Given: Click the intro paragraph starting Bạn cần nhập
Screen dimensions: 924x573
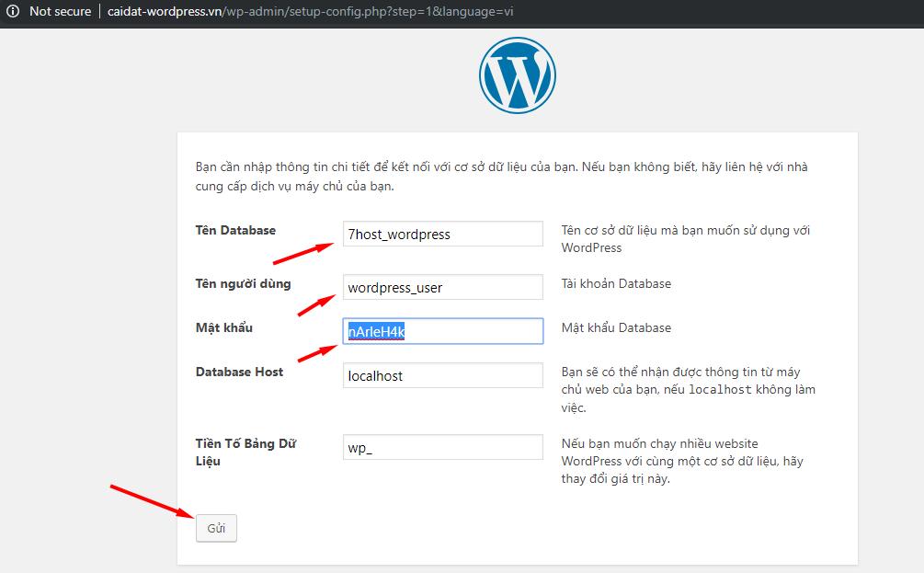Looking at the screenshot, I should (x=501, y=177).
